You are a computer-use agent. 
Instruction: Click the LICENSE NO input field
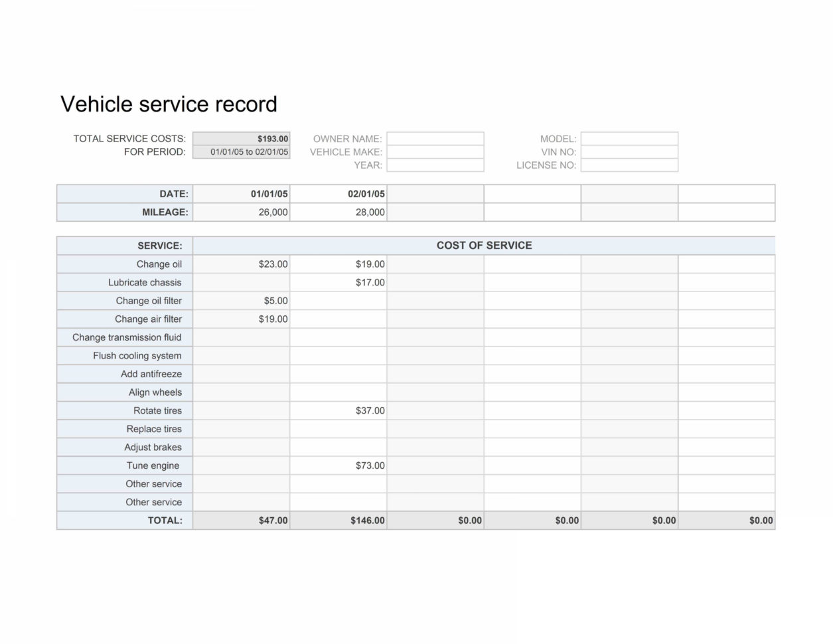pos(629,165)
